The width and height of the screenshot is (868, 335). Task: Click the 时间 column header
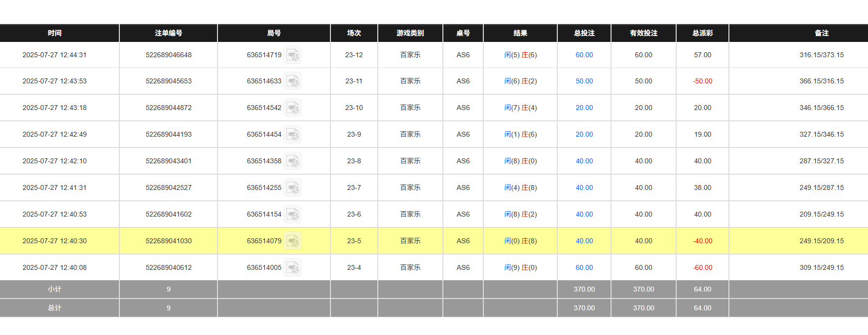(x=55, y=33)
